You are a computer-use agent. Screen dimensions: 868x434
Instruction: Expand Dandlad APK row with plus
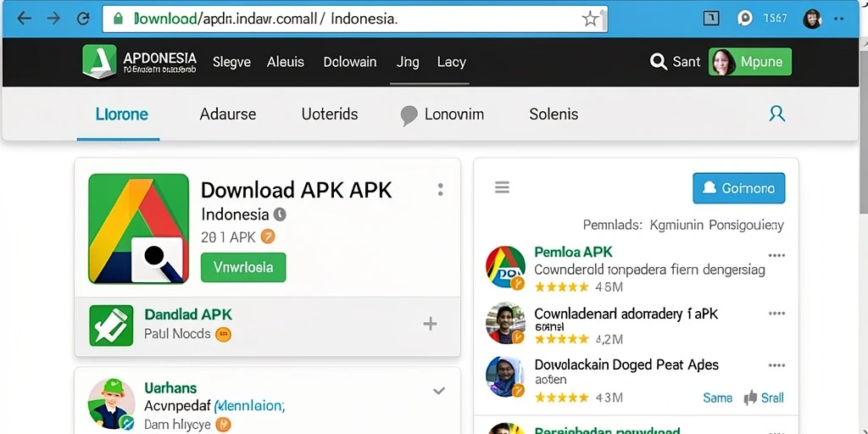pos(430,325)
